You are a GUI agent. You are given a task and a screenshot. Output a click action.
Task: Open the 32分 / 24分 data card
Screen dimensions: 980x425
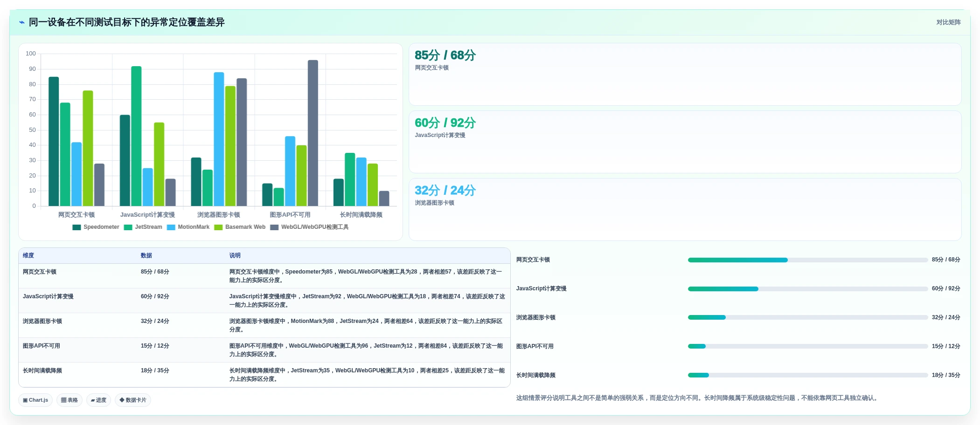coord(685,210)
